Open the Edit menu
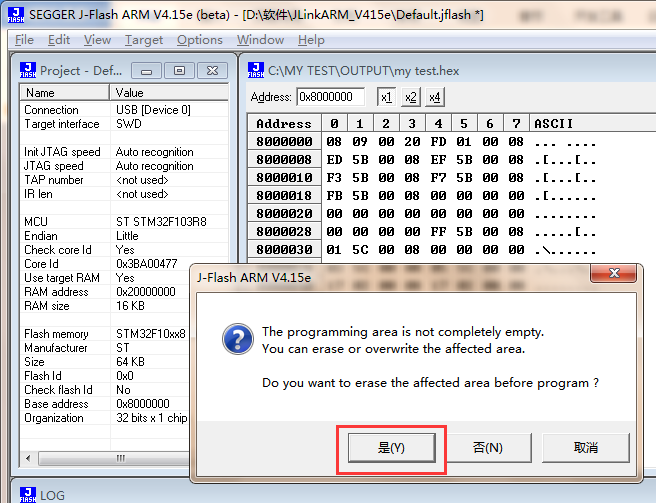 coord(59,40)
